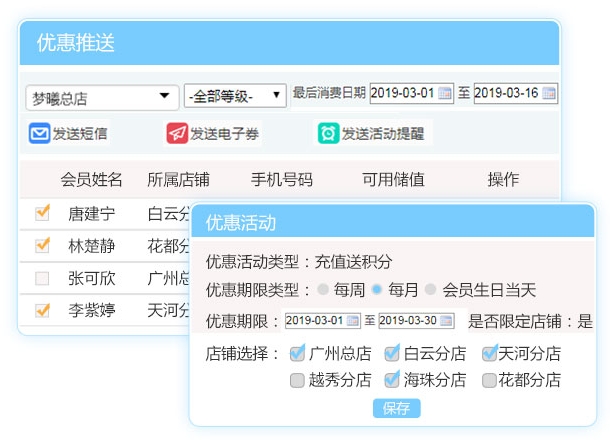
Task: Click the 所属店铺 column header
Action: pyautogui.click(x=178, y=180)
